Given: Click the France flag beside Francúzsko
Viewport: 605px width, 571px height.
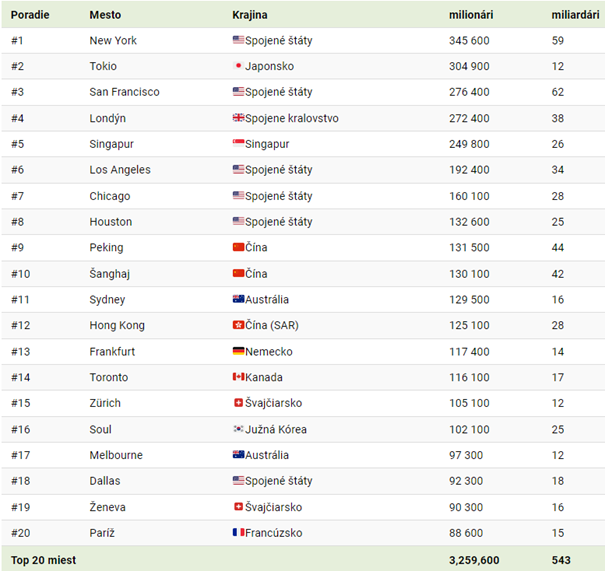Looking at the screenshot, I should 238,532.
